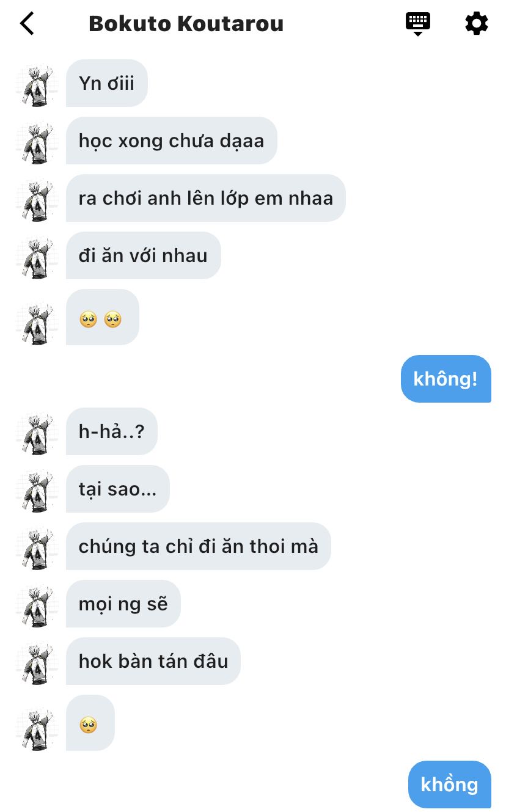This screenshot has width=506, height=812.
Task: Select "chúng ta chỉ đi ăn thoi mà" bubble
Action: [x=199, y=546]
